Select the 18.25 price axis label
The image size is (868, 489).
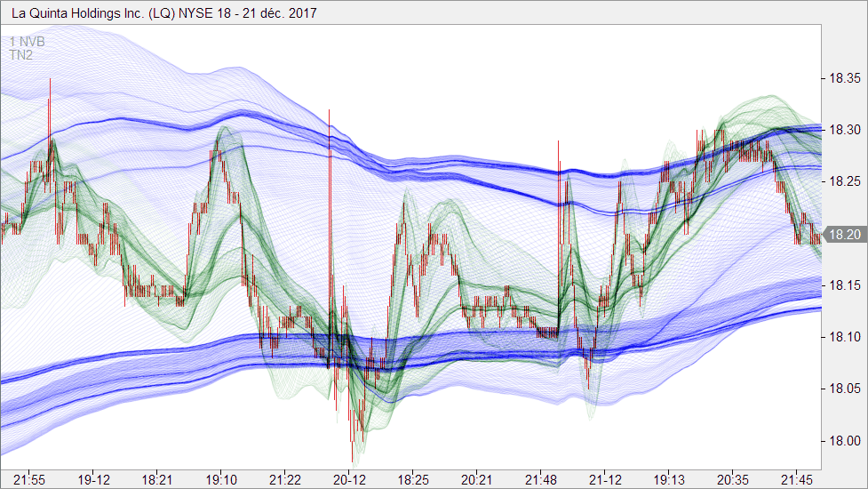coord(845,181)
